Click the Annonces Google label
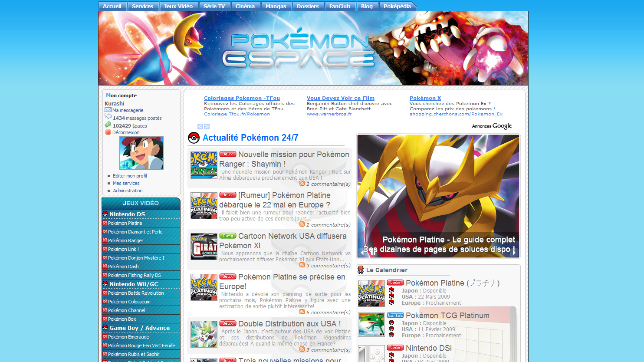Image resolution: width=644 pixels, height=362 pixels. [x=492, y=126]
